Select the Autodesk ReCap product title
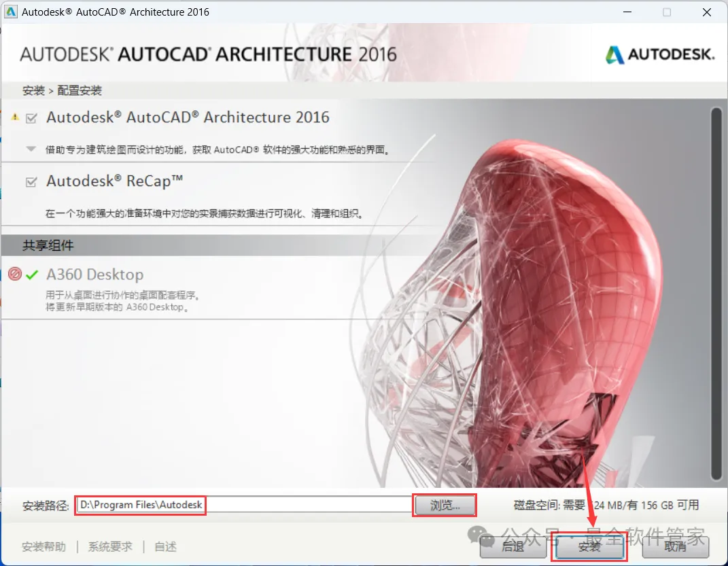 pyautogui.click(x=115, y=181)
